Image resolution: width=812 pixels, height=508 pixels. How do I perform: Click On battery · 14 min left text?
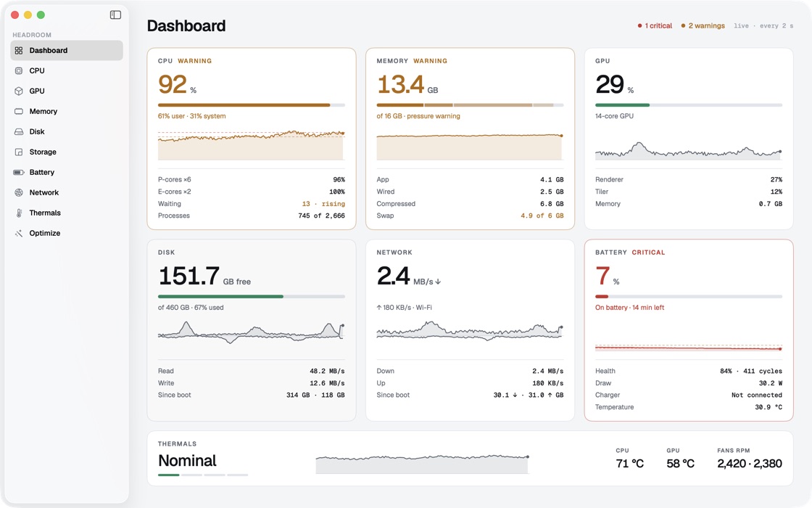[x=629, y=308]
